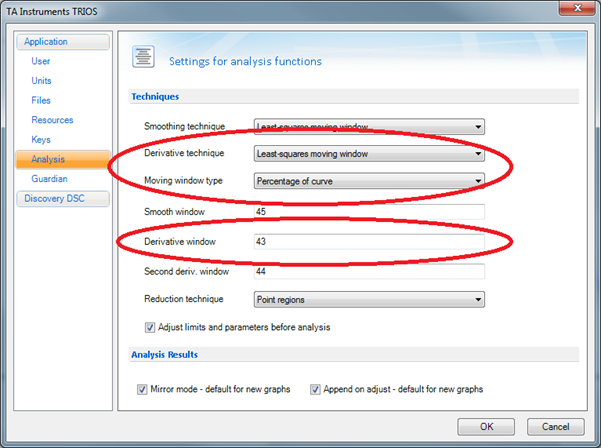Click the Second deriv. window label
Viewport: 601px width, 448px height.
point(186,271)
